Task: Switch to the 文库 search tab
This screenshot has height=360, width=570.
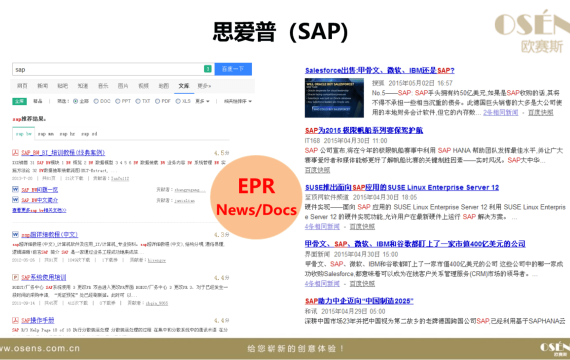Action: [x=184, y=86]
